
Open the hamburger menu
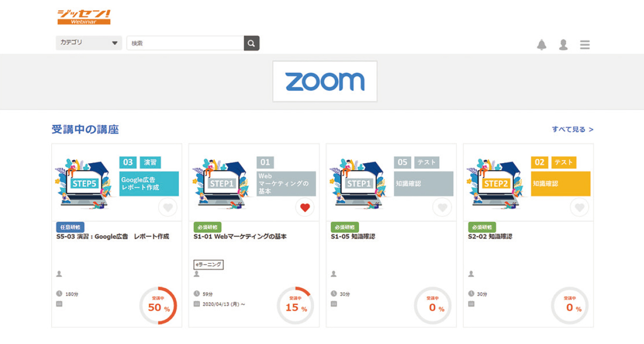585,45
